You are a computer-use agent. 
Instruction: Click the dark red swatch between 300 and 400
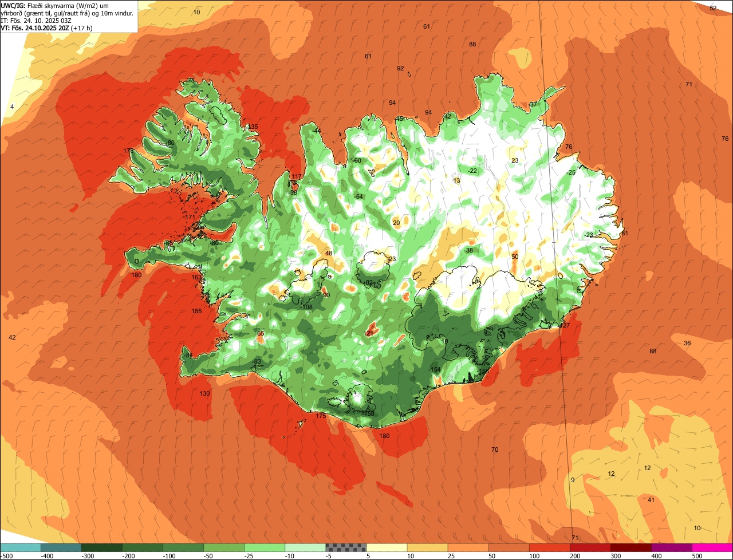pos(630,547)
